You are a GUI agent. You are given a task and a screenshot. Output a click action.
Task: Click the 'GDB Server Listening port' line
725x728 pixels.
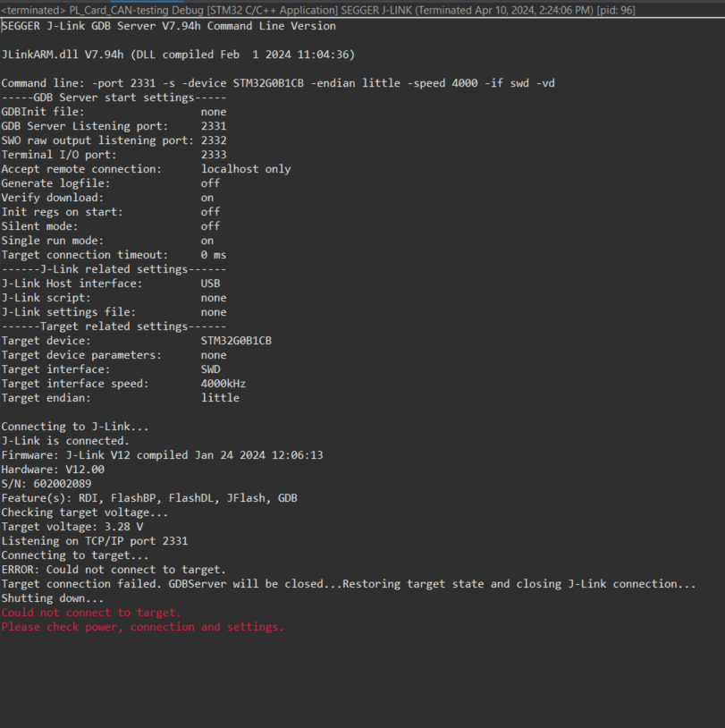point(114,126)
